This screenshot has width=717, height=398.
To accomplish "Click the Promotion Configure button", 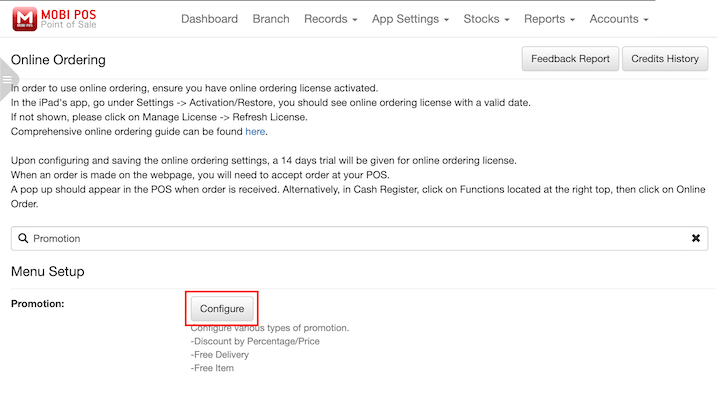I will 222,309.
